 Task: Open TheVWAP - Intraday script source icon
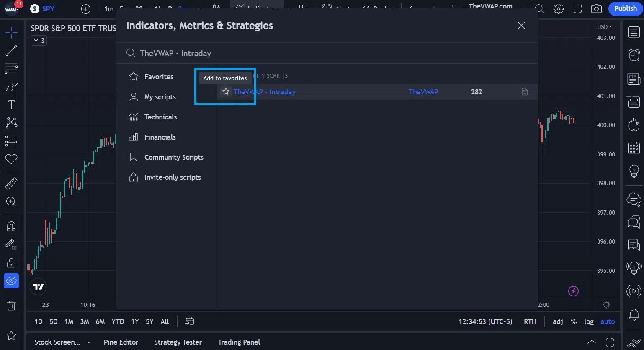point(525,92)
